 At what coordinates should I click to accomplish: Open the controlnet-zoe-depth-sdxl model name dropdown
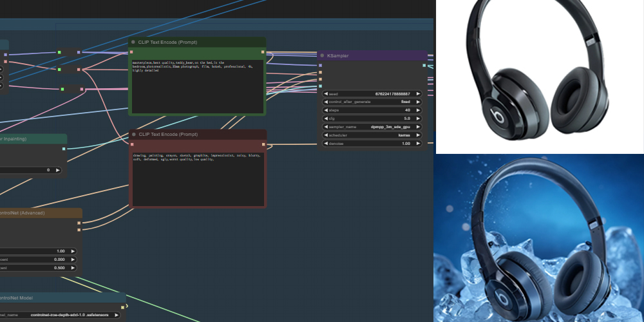tap(61, 315)
